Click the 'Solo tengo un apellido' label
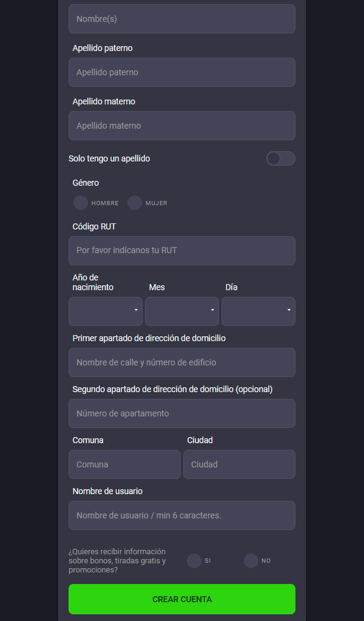This screenshot has height=621, width=364. pyautogui.click(x=109, y=158)
